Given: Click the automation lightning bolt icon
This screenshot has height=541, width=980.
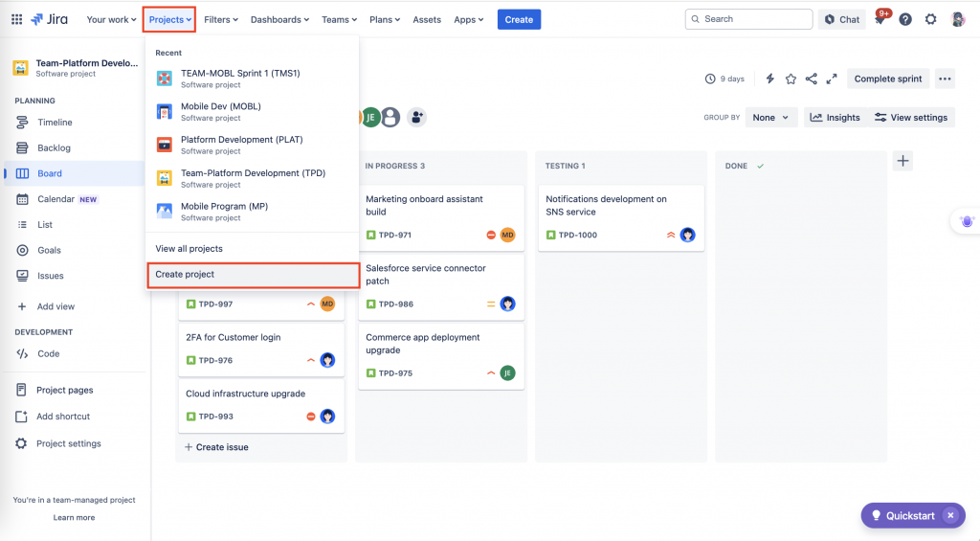Looking at the screenshot, I should click(x=770, y=79).
